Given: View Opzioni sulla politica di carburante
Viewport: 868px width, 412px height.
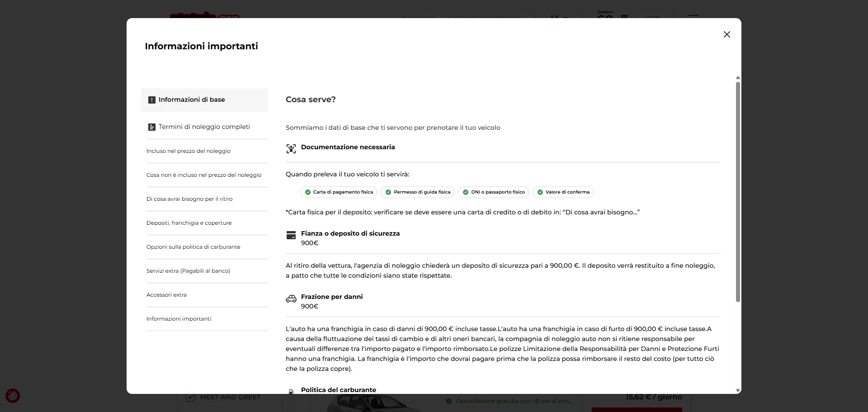Looking at the screenshot, I should pyautogui.click(x=193, y=247).
